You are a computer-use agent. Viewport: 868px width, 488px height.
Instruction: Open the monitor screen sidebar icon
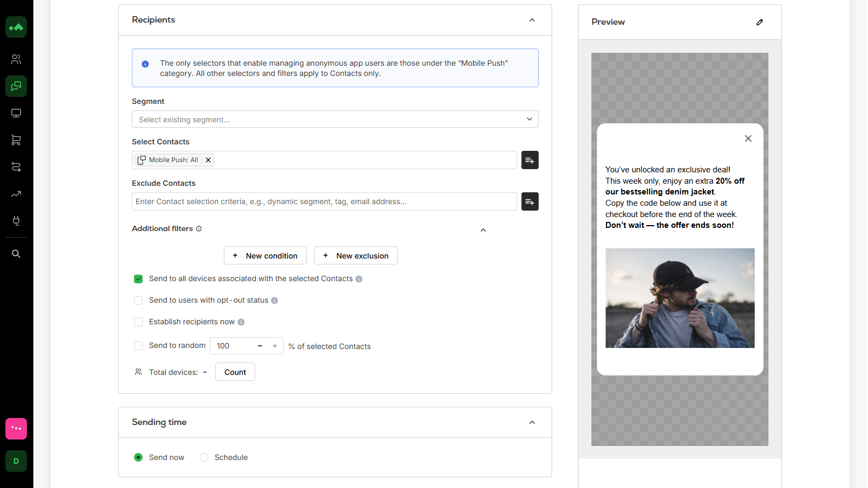tap(16, 113)
